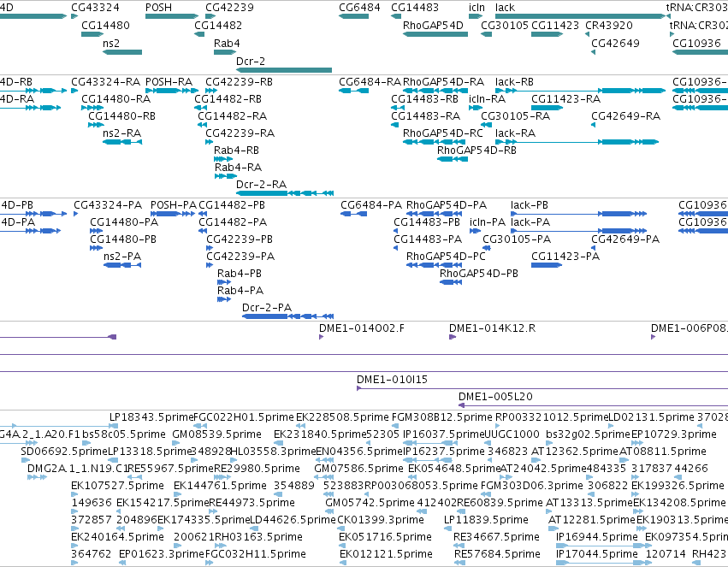
Task: Select the ns2-RA transcript glyph
Action: click(x=122, y=141)
